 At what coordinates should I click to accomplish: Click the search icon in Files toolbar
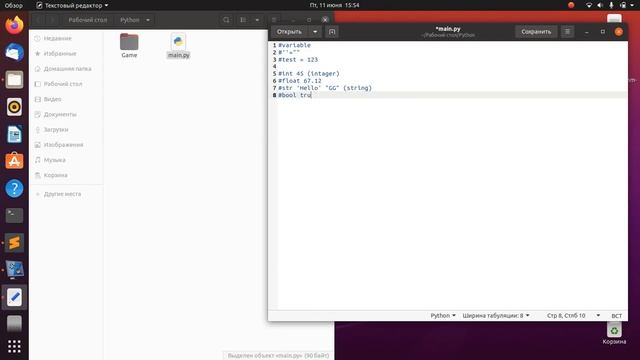point(226,20)
